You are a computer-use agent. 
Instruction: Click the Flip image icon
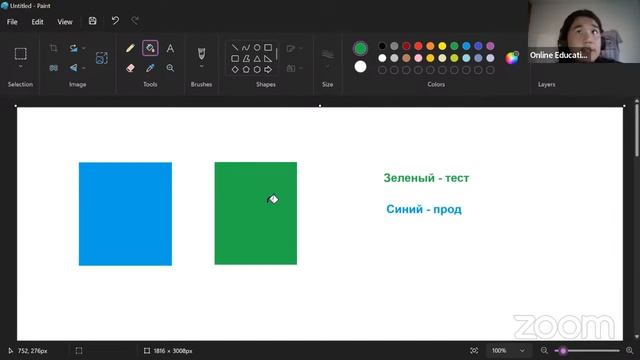coord(73,68)
